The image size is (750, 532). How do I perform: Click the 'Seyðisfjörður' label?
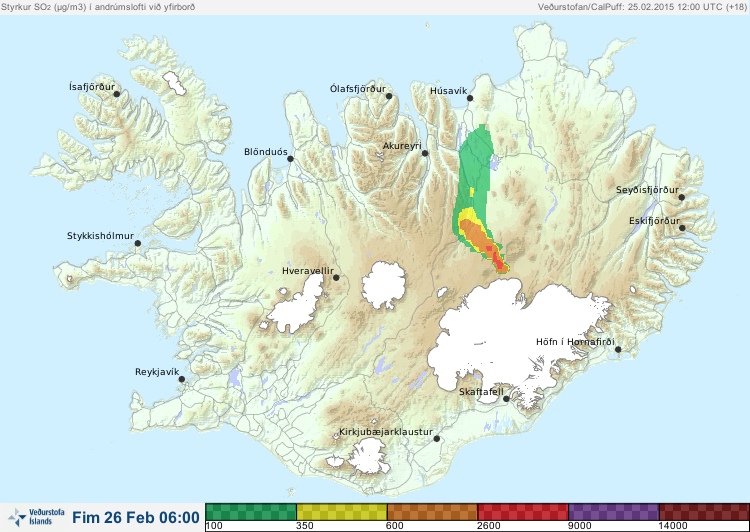647,190
